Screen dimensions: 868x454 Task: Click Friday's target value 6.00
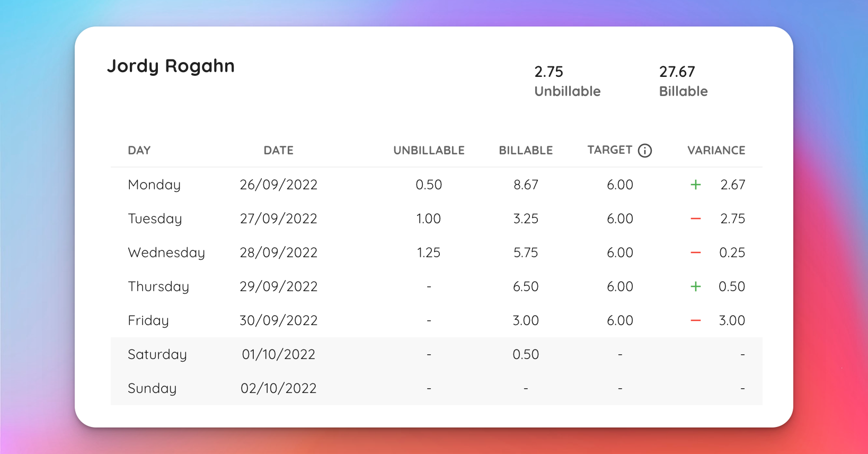click(619, 320)
